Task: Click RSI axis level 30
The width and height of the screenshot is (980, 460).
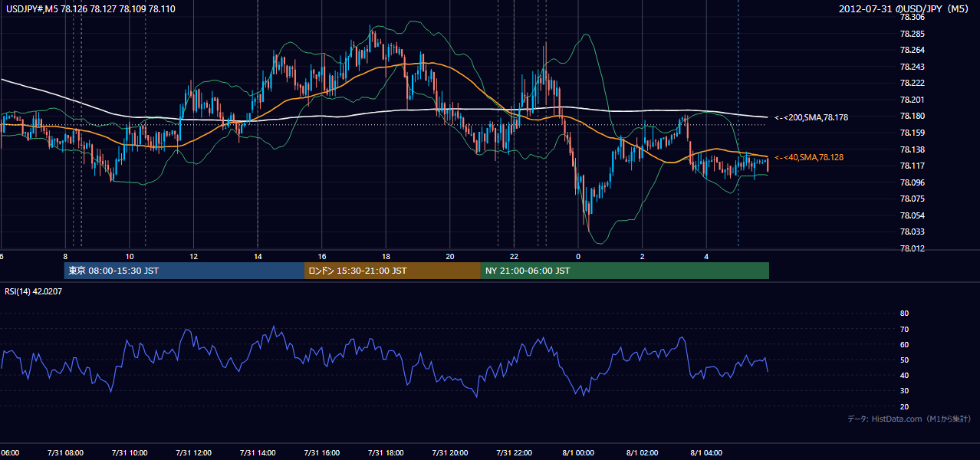Action: pyautogui.click(x=904, y=391)
